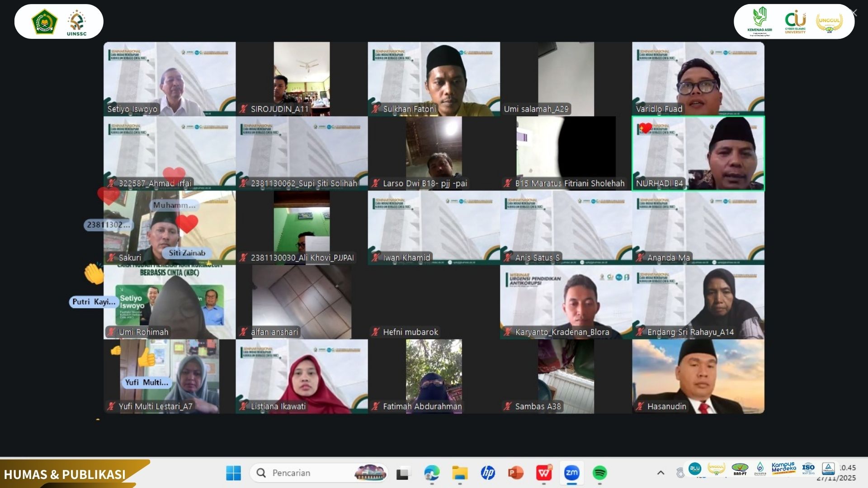Viewport: 868px width, 488px height.
Task: Click muted mic icon on Sulkhan Fatoni
Action: [376, 109]
